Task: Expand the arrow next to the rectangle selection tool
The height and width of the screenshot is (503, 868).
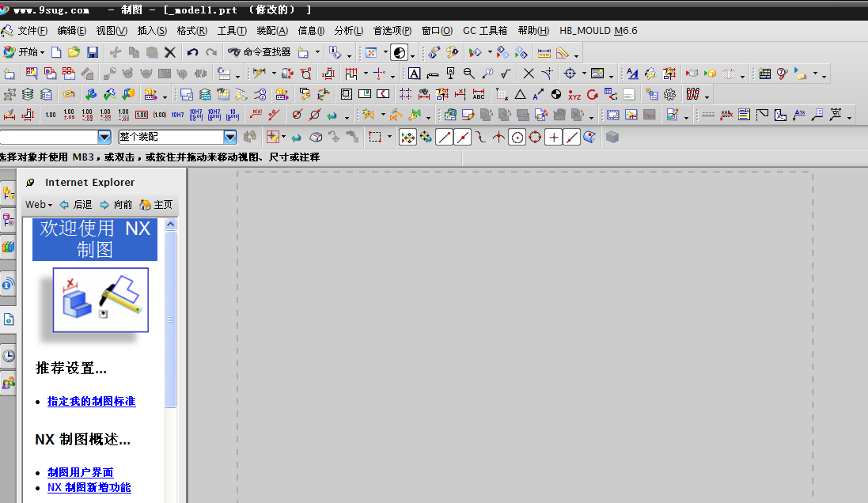Action: click(x=390, y=137)
